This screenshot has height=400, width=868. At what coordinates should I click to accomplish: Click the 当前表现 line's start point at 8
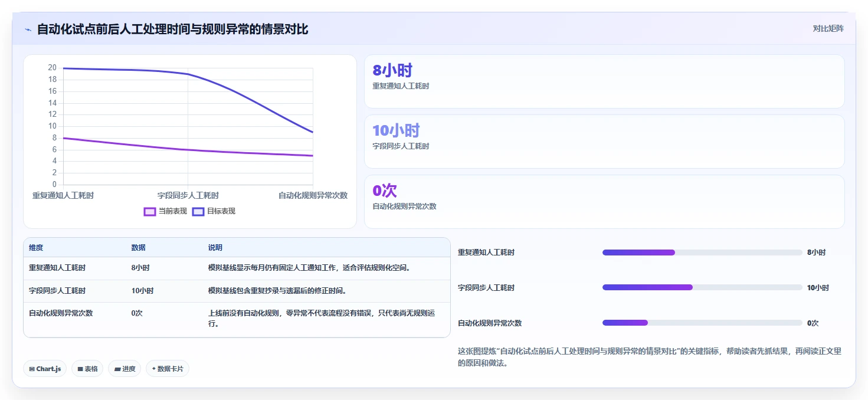[x=64, y=138]
